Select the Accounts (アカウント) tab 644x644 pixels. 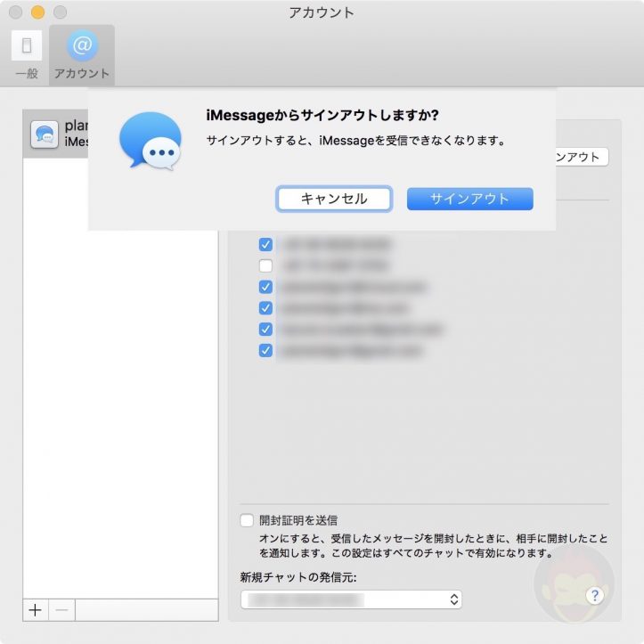(82, 54)
